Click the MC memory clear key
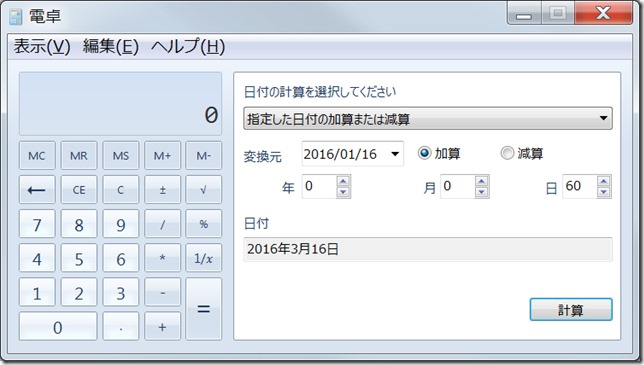644x365 pixels. pyautogui.click(x=37, y=156)
